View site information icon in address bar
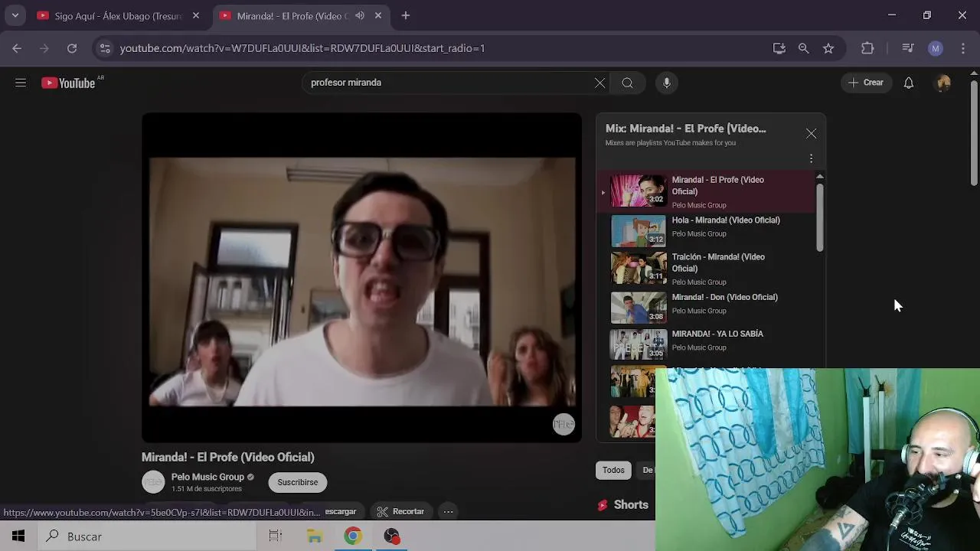The height and width of the screenshot is (551, 980). pyautogui.click(x=105, y=48)
